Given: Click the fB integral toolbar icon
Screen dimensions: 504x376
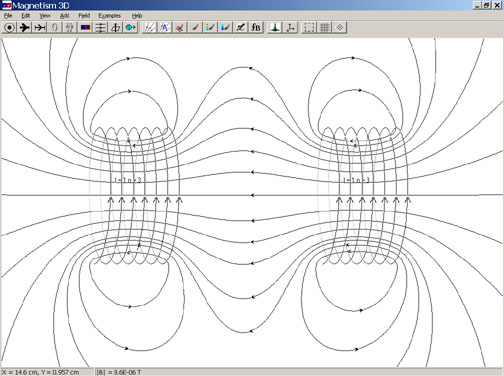Looking at the screenshot, I should (256, 27).
